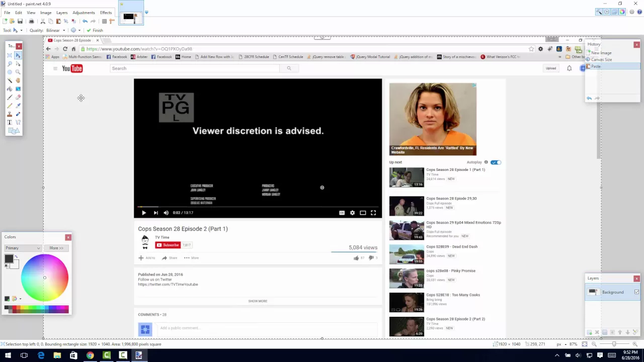Screen dimensions: 644x362
Task: Select the Clone Stamp tool
Action: tap(10, 114)
